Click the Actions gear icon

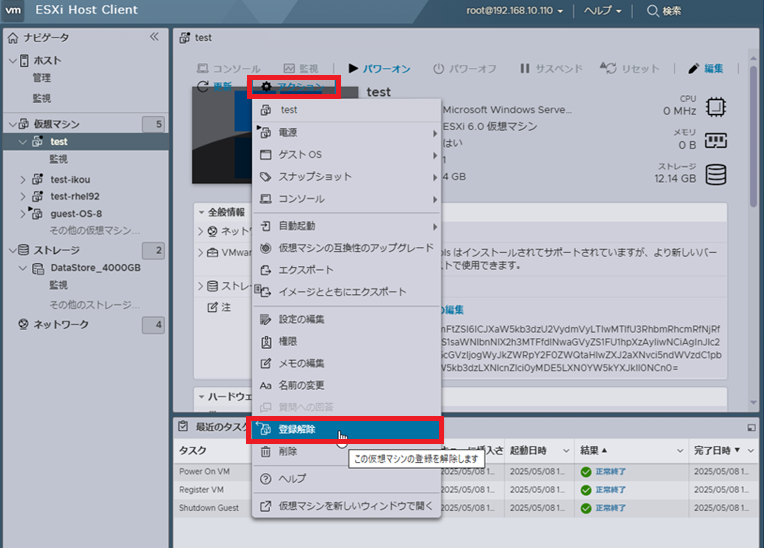(x=266, y=87)
